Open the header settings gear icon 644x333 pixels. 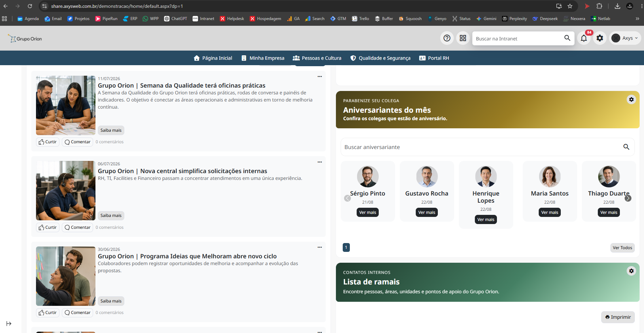600,38
